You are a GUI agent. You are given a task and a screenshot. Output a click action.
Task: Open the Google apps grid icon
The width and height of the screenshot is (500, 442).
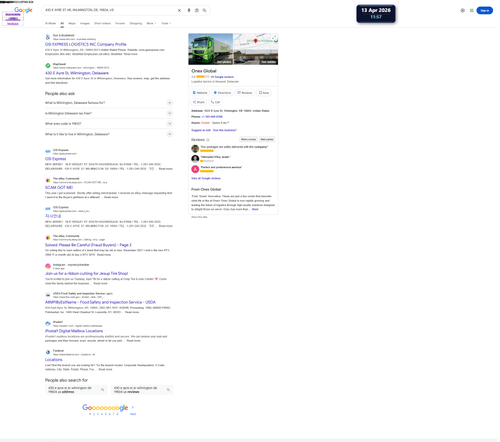click(x=472, y=10)
